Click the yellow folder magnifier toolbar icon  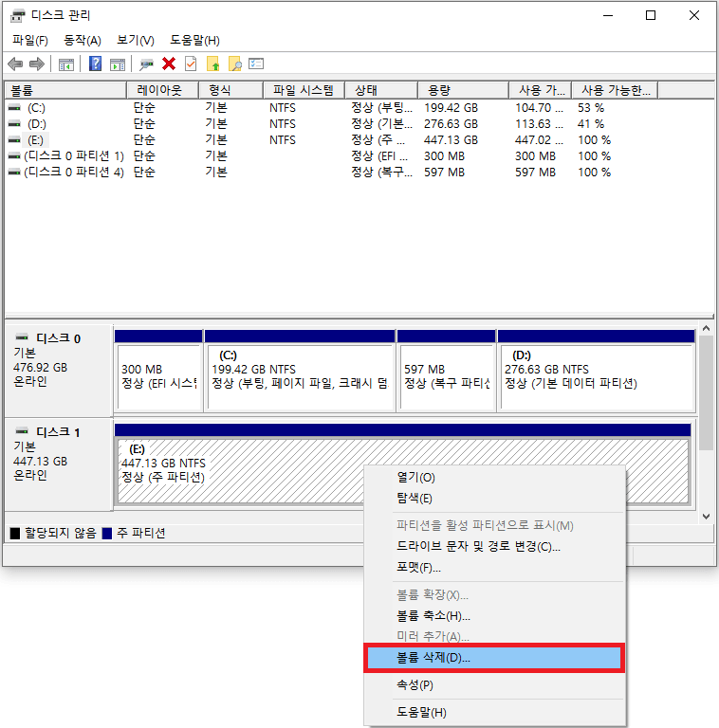point(235,64)
